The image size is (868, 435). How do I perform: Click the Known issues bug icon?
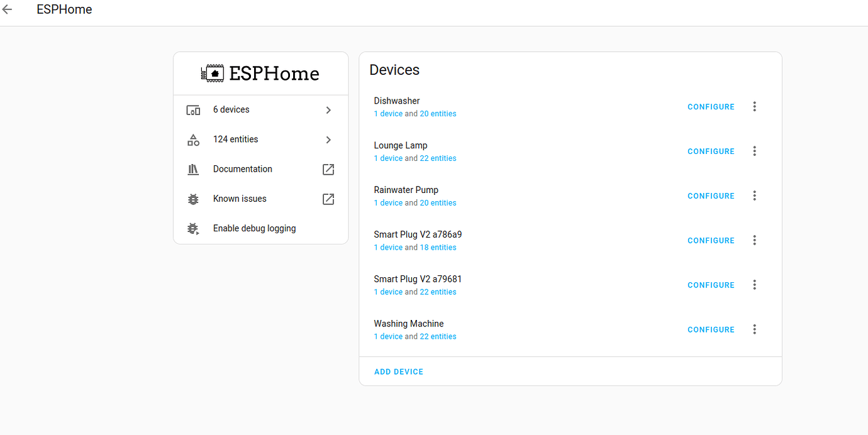pos(193,198)
